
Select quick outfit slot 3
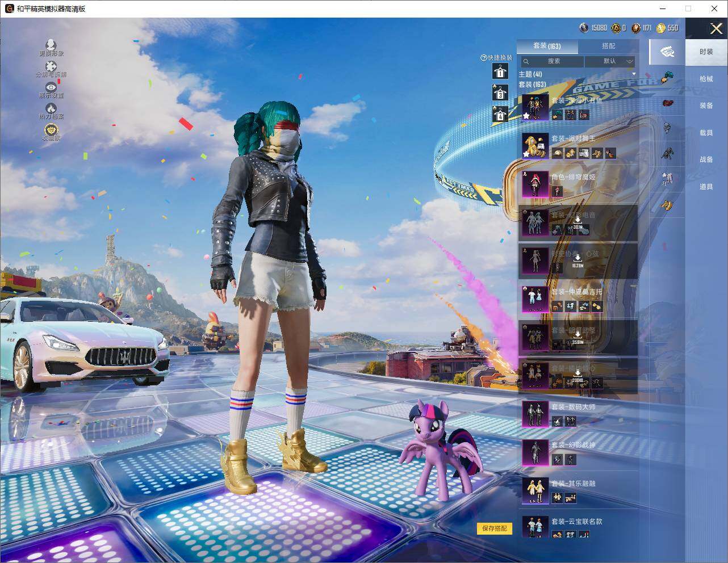tap(500, 93)
